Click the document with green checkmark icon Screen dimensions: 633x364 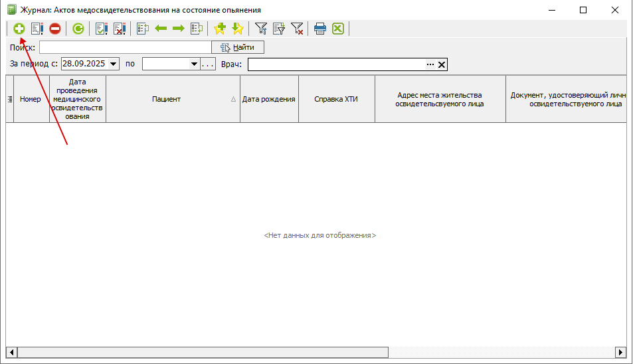point(102,29)
